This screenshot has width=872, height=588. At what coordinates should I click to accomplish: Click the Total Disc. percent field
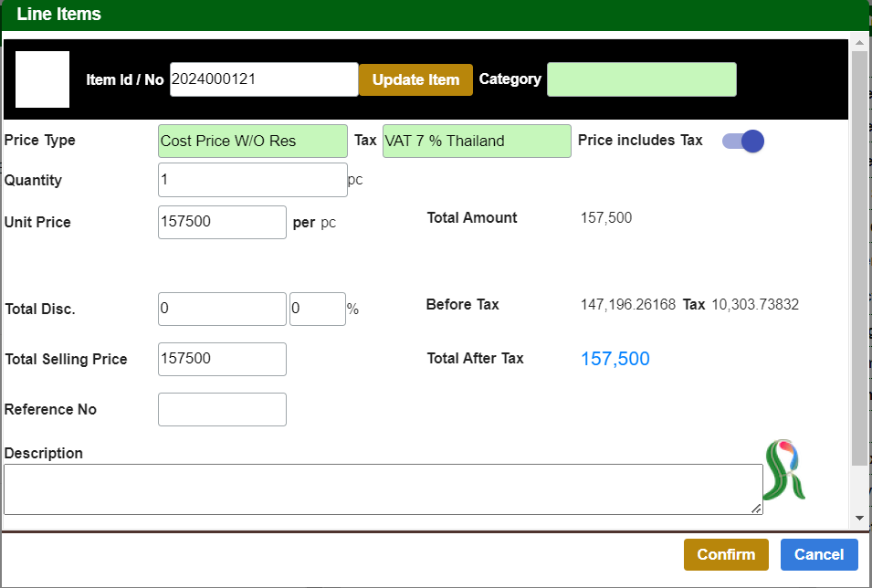[x=318, y=309]
